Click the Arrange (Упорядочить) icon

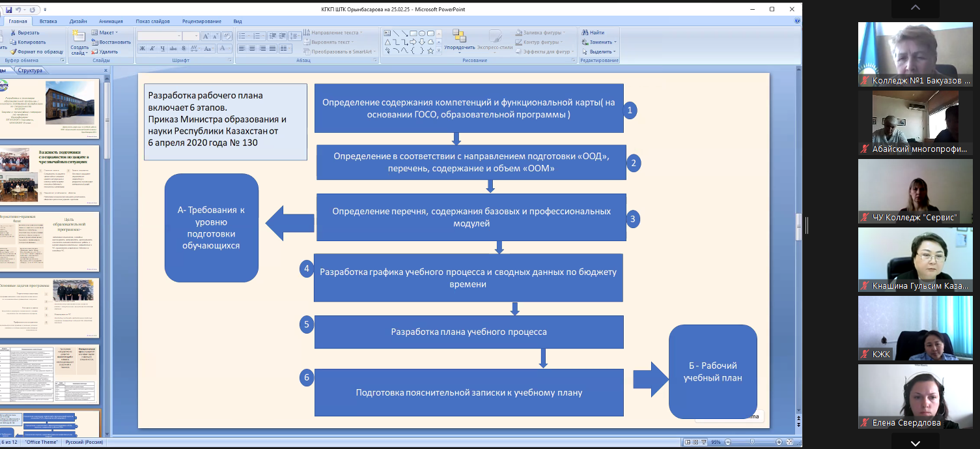coord(459,37)
